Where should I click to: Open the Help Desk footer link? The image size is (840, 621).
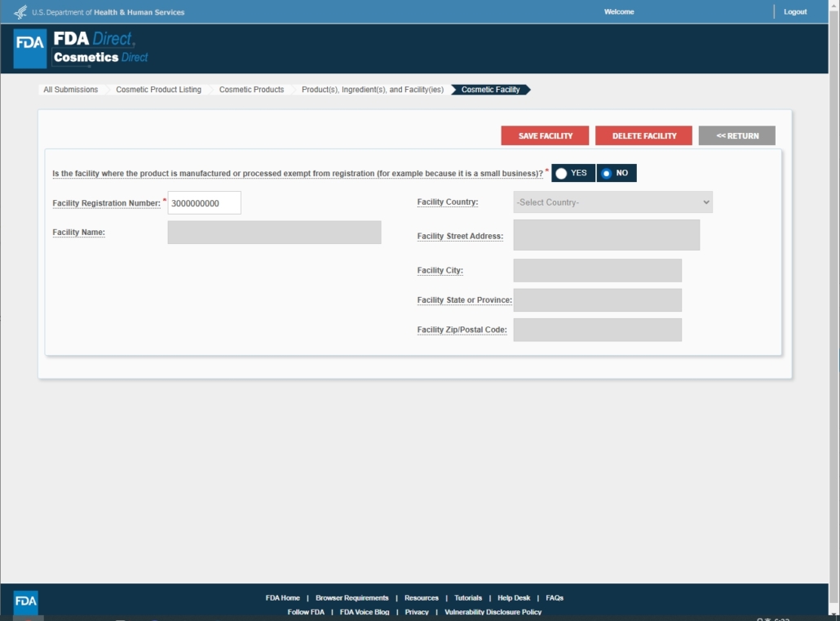pyautogui.click(x=514, y=598)
